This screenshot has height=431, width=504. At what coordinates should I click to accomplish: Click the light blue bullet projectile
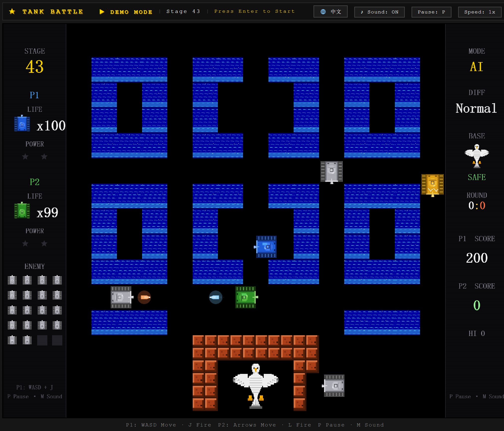point(216,297)
